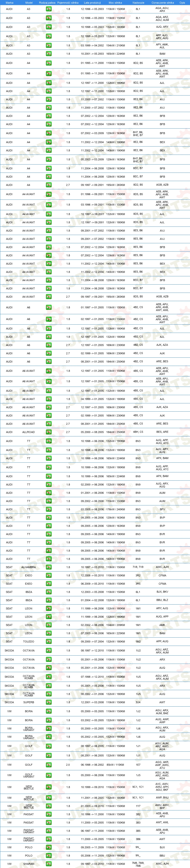
Task: Click engine code 'AMK'
Action: (x=162, y=625)
